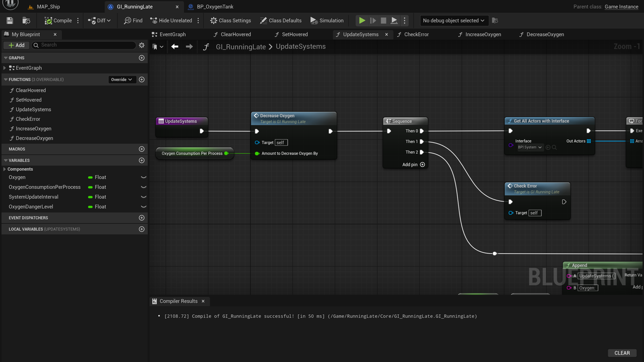
Task: Open the Diff dropdown
Action: [99, 20]
